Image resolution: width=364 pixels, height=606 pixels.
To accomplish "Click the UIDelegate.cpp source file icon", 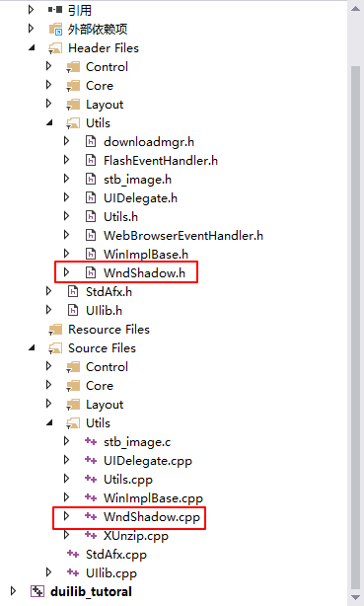I will tap(91, 460).
